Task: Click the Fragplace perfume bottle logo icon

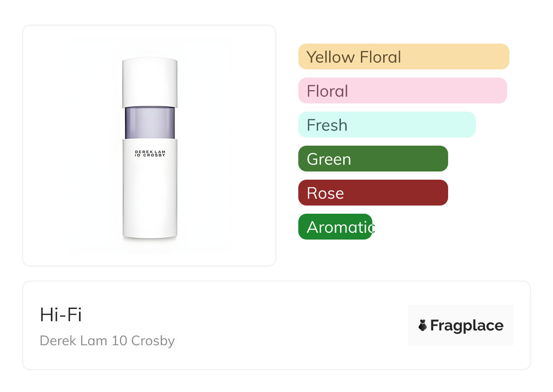Action: [x=423, y=325]
